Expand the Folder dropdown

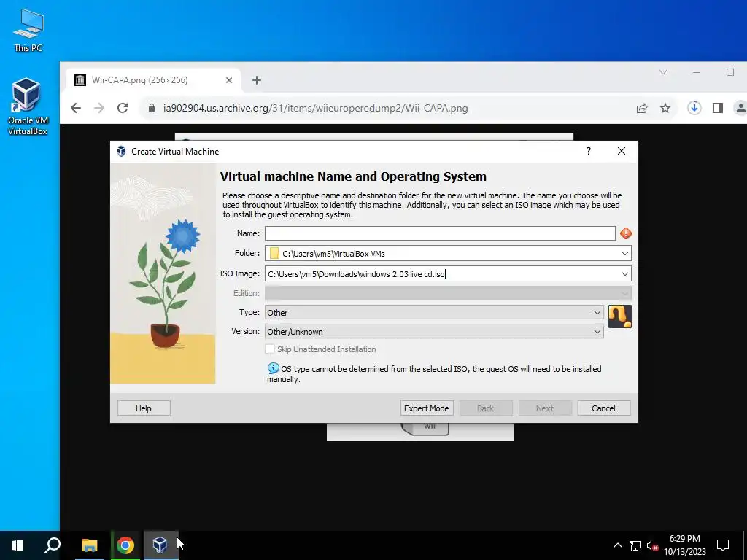coord(624,253)
